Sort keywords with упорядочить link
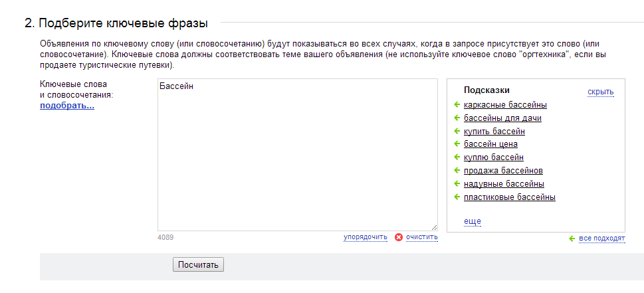This screenshot has height=293, width=644. point(366,237)
